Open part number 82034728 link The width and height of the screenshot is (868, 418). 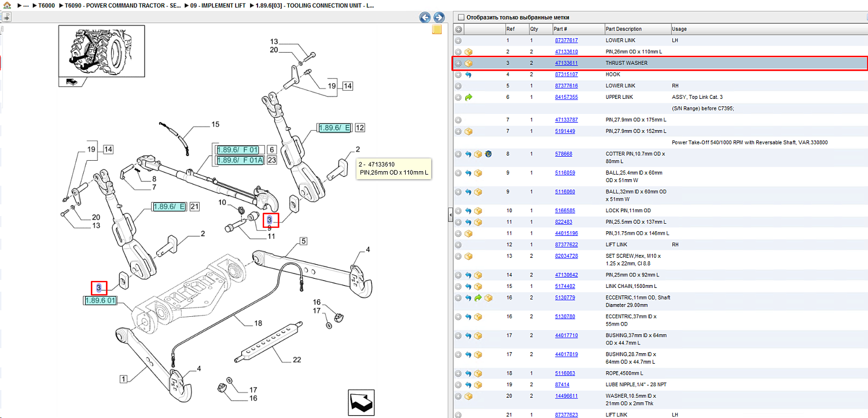tap(567, 256)
